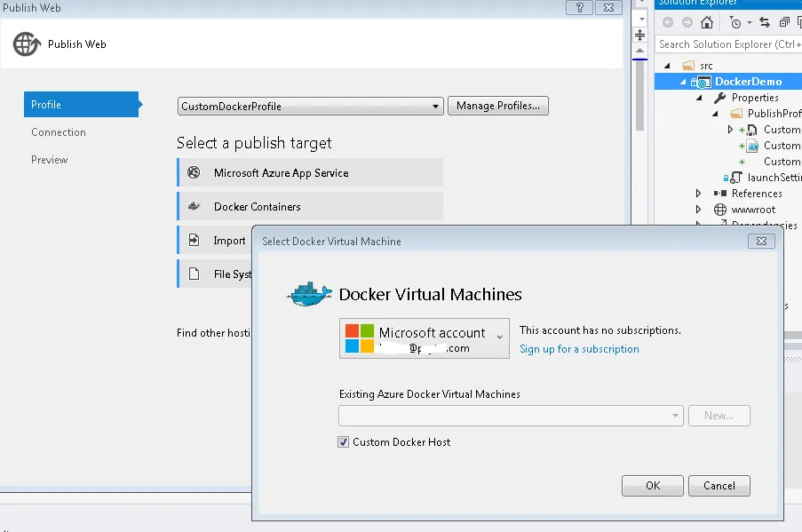Click the PublishProfiles folder icon

point(736,113)
